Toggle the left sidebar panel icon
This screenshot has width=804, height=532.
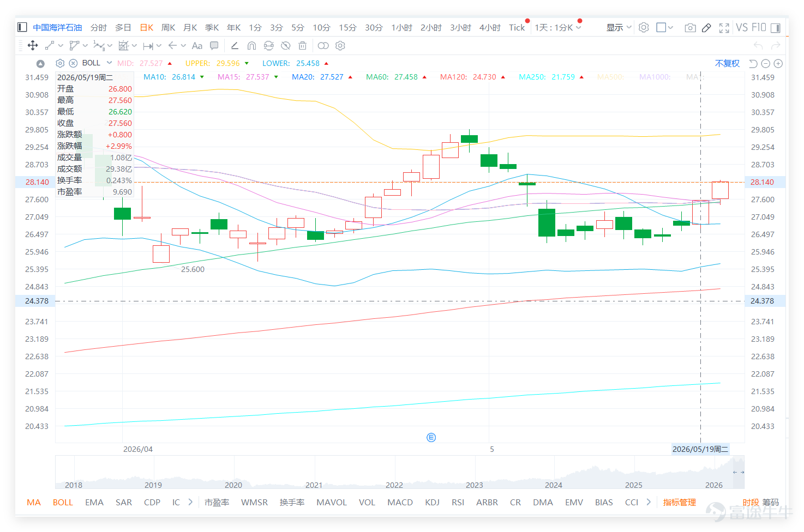(22, 27)
